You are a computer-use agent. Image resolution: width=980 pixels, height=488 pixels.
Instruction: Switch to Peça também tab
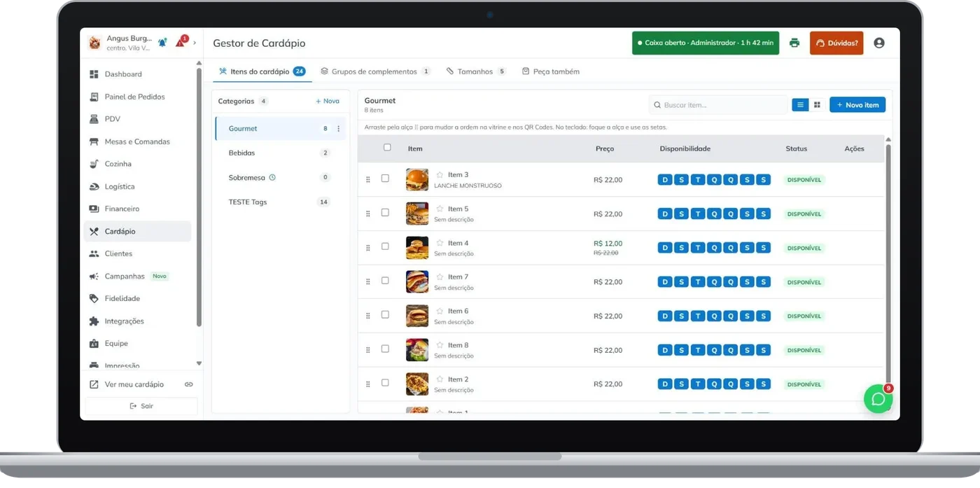click(x=551, y=71)
